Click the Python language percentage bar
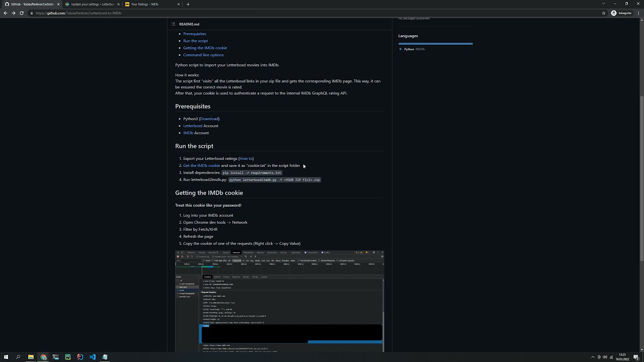 click(436, 44)
